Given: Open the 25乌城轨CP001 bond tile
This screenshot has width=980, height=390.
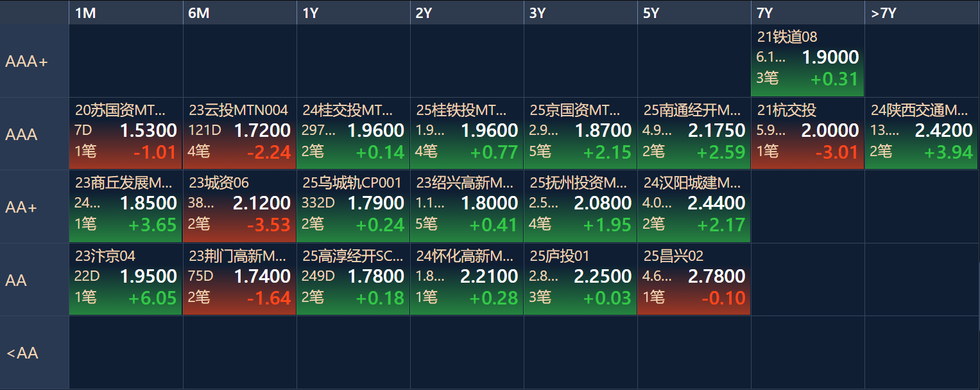Looking at the screenshot, I should pos(353,206).
